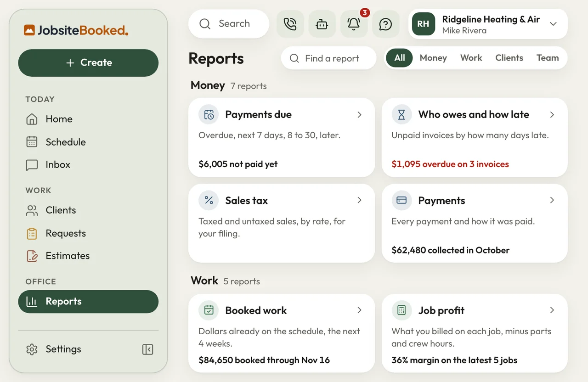Click the Sales tax percent icon
This screenshot has width=588, height=382.
[x=209, y=200]
